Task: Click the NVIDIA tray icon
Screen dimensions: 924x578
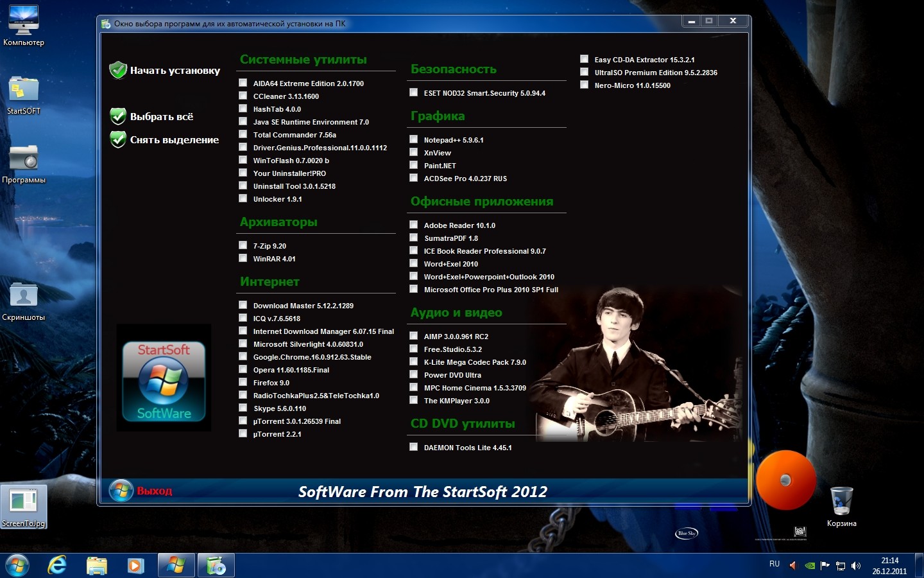Action: [x=810, y=566]
